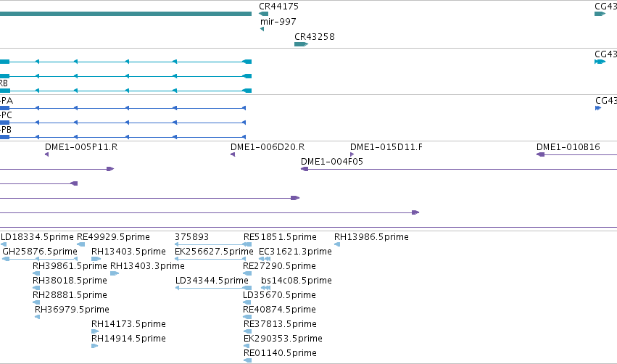Viewport: 617px width, 364px height.
Task: Select the 375893 feature label
Action: (191, 237)
